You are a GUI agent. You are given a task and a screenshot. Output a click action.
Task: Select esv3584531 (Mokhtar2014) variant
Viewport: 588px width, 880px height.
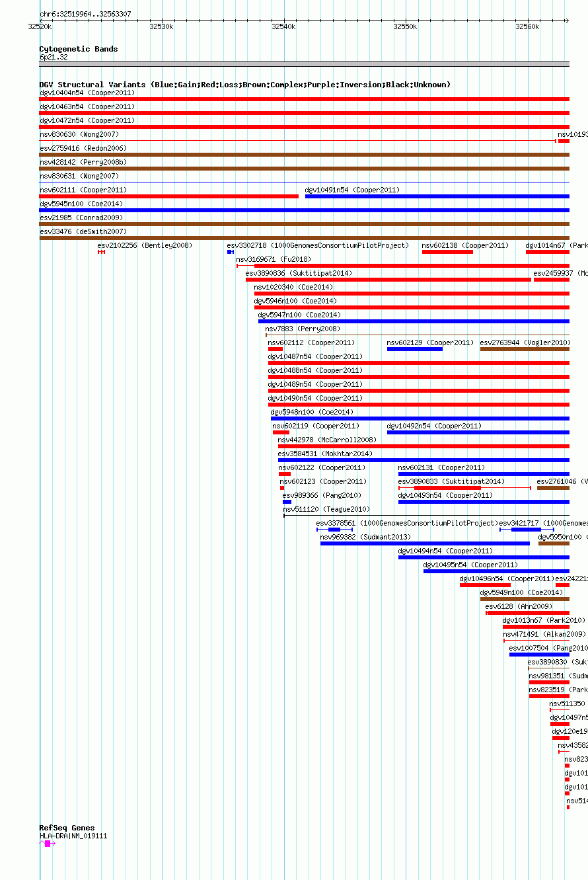coord(423,460)
